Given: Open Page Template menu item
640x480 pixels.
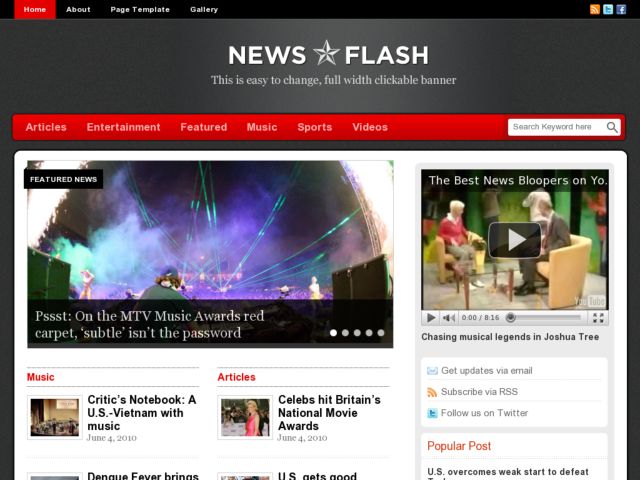Looking at the screenshot, I should tap(140, 9).
